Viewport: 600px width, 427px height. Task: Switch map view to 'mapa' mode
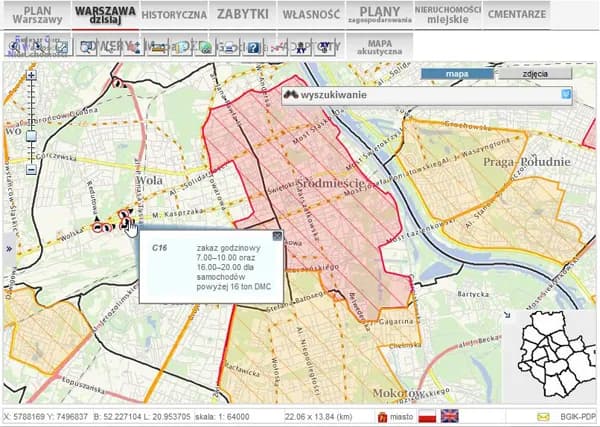point(456,74)
